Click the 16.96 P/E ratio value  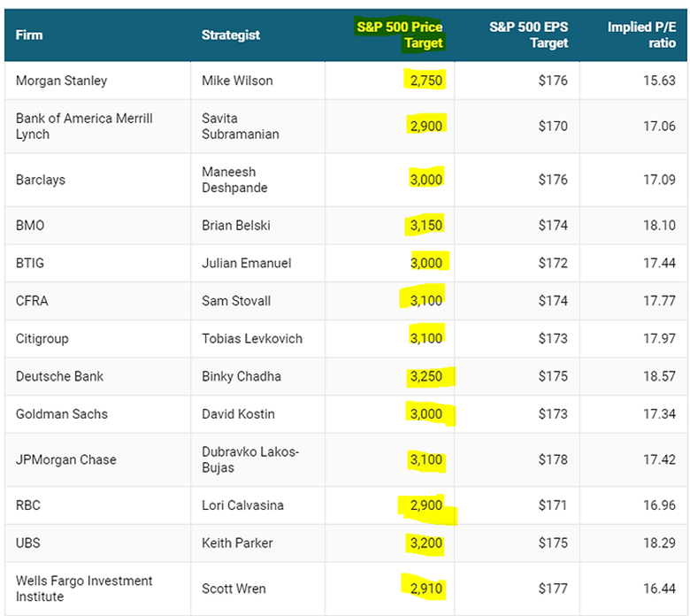click(x=659, y=505)
